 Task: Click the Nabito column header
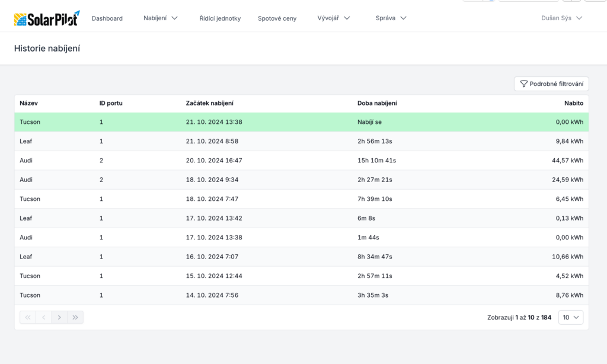tap(573, 103)
